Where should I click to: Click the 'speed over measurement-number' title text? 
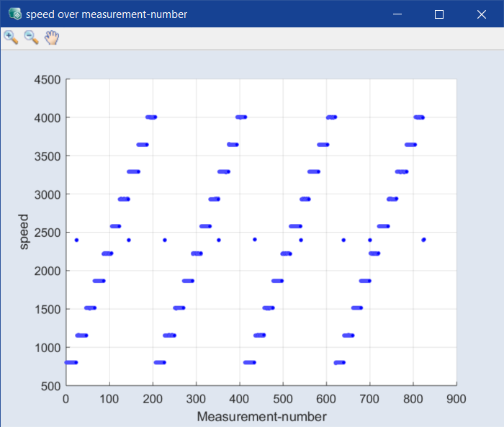pos(107,14)
